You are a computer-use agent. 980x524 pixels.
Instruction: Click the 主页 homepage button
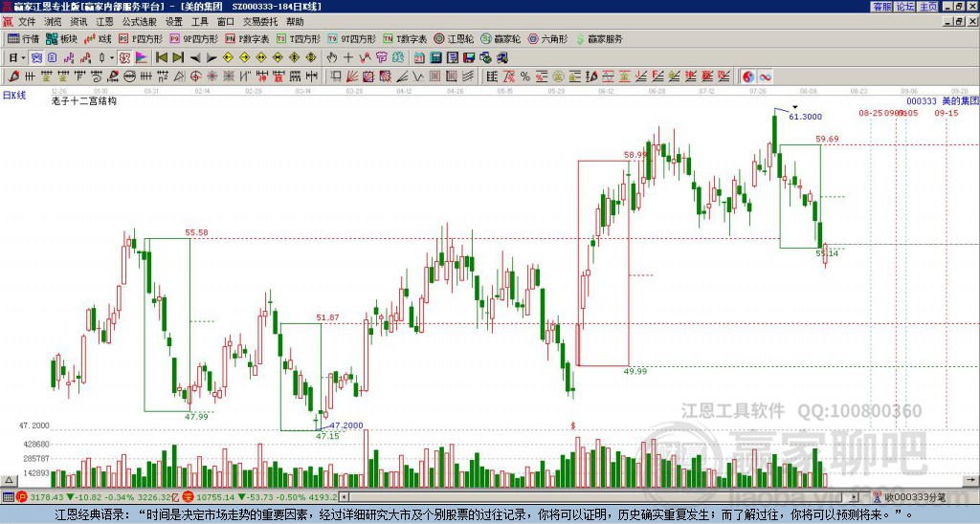coord(928,7)
